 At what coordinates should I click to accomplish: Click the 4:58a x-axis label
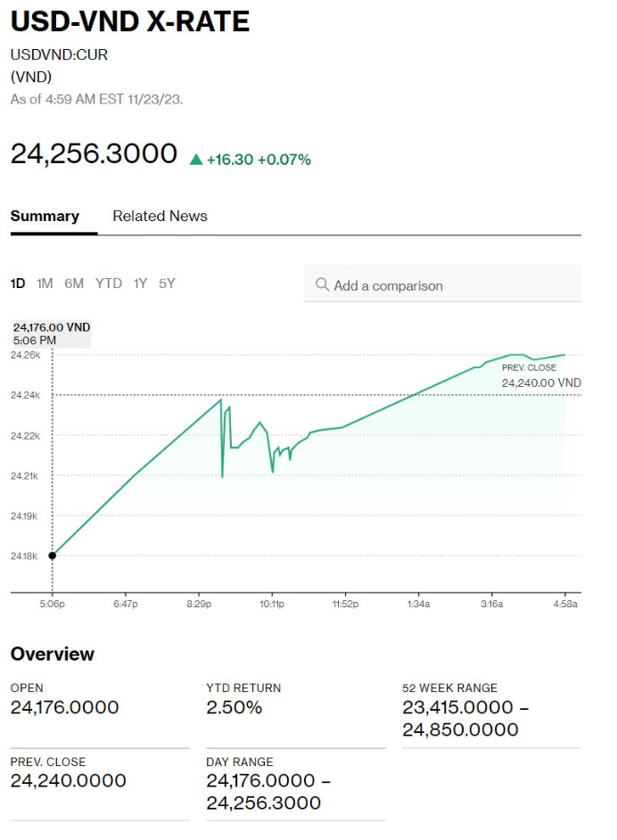point(564,604)
